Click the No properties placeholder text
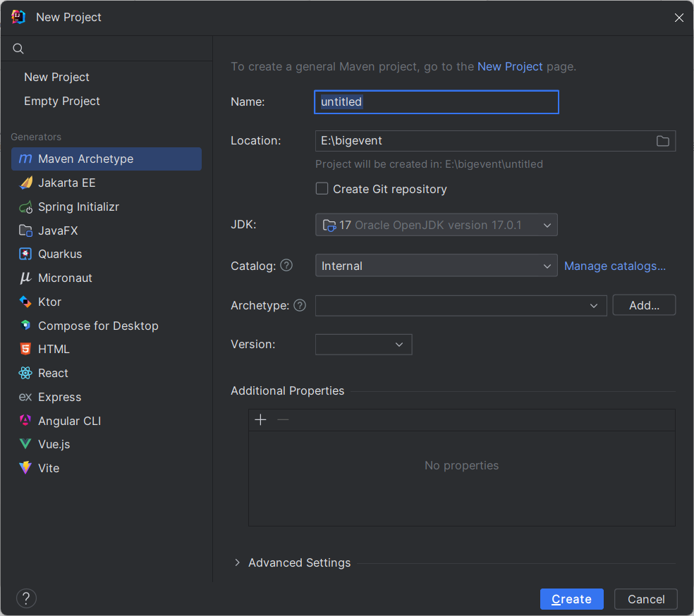This screenshot has height=616, width=694. [462, 465]
